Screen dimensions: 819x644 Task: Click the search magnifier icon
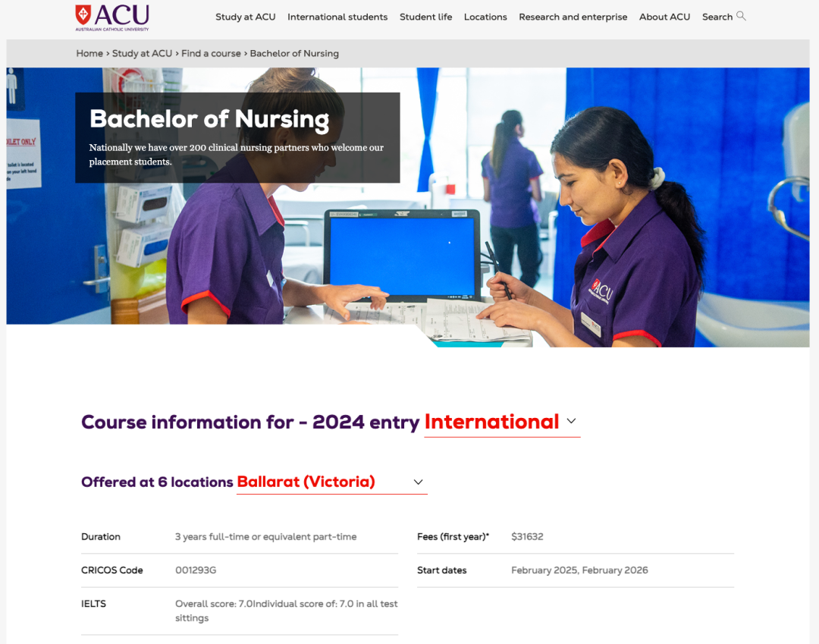coord(741,16)
